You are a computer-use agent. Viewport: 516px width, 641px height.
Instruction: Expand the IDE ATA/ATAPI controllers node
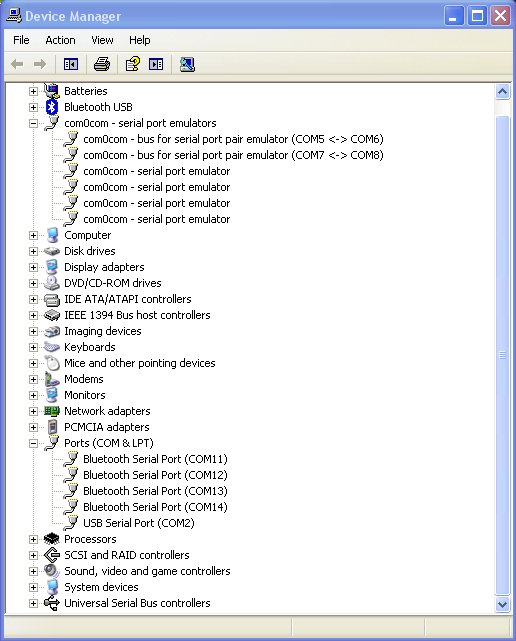point(34,299)
